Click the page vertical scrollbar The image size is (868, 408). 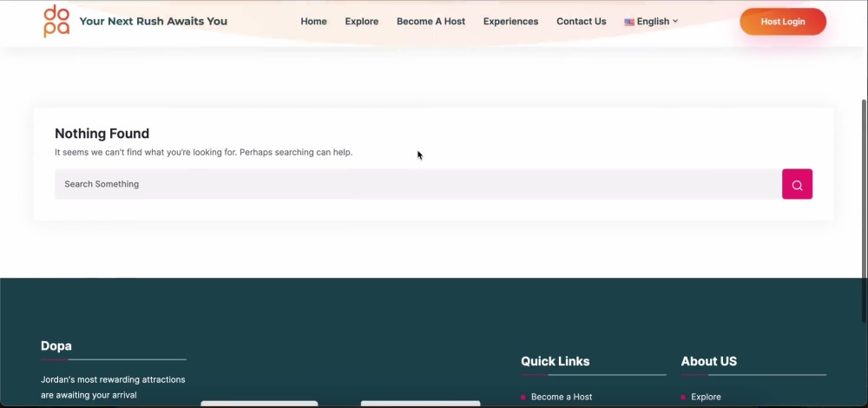tap(865, 210)
